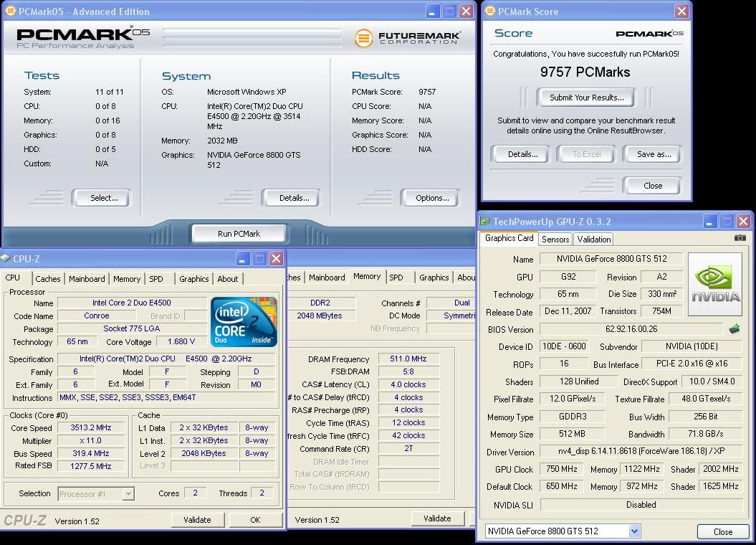Open Graphics tab in the rear CPU-Z window
Screen dimensions: 756x545
(x=434, y=278)
